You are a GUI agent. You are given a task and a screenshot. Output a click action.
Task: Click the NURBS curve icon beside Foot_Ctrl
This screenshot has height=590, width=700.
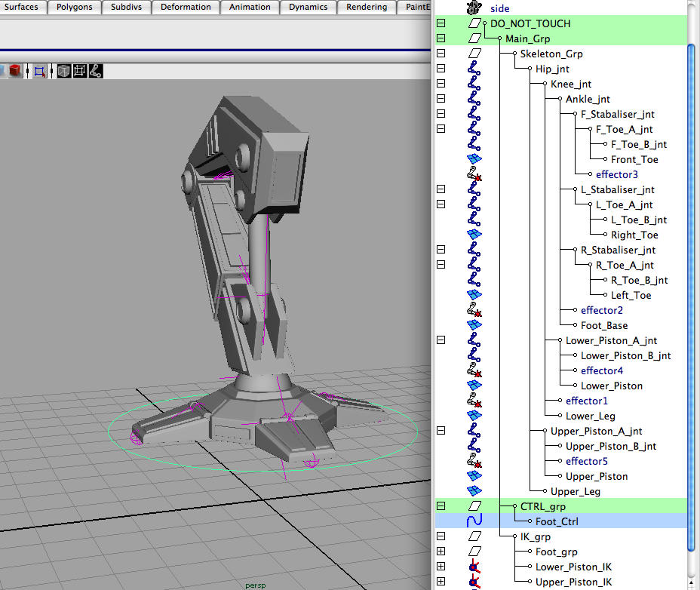pos(474,521)
